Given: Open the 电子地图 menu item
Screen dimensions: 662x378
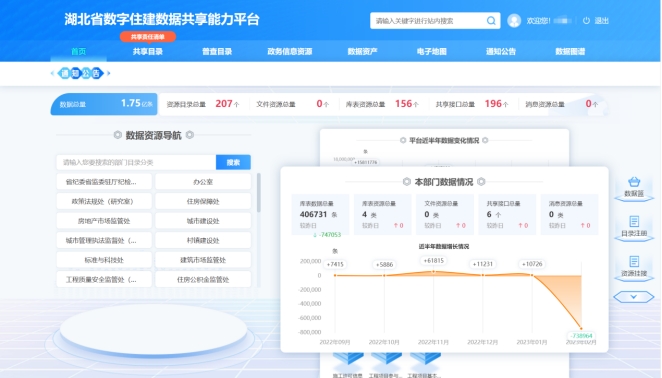Looking at the screenshot, I should click(431, 52).
